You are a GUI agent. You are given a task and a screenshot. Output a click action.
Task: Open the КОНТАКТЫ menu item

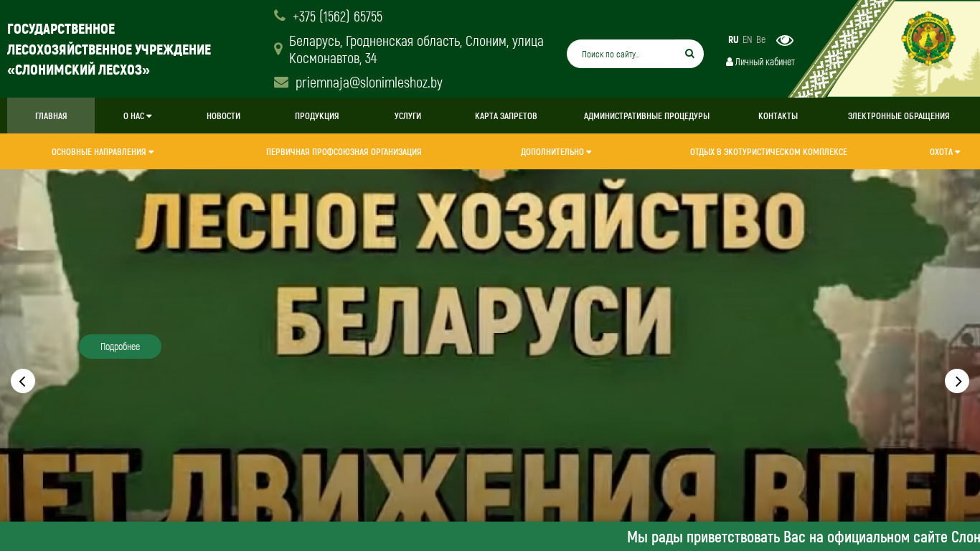point(778,116)
